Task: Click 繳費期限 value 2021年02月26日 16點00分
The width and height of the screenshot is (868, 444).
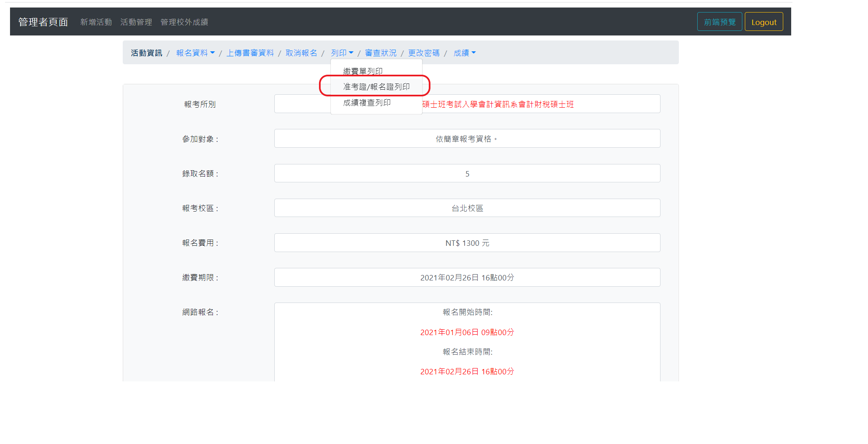Action: [467, 277]
